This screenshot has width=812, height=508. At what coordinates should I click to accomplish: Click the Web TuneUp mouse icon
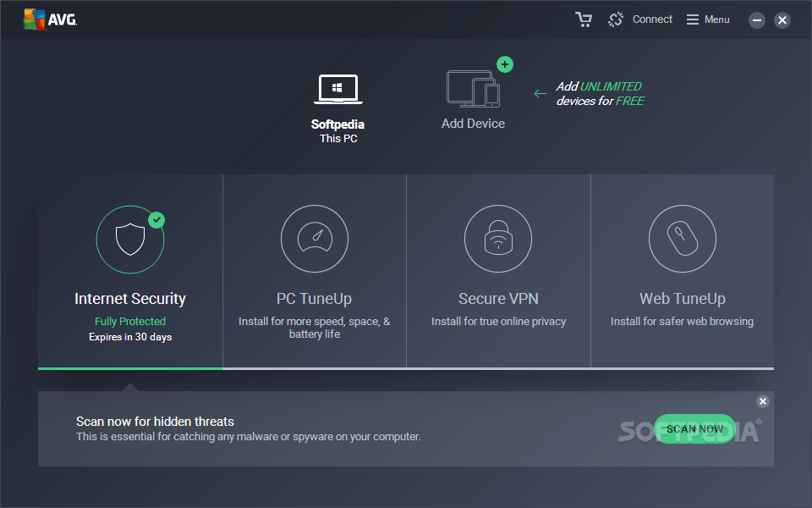pyautogui.click(x=682, y=240)
